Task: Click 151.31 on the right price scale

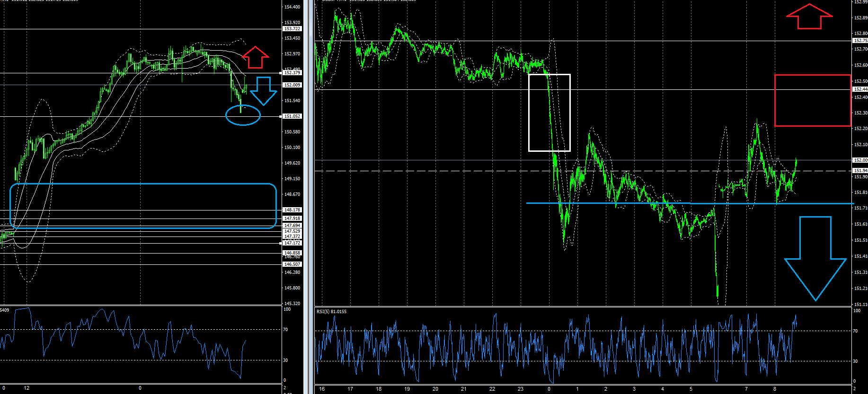Action: [860, 272]
